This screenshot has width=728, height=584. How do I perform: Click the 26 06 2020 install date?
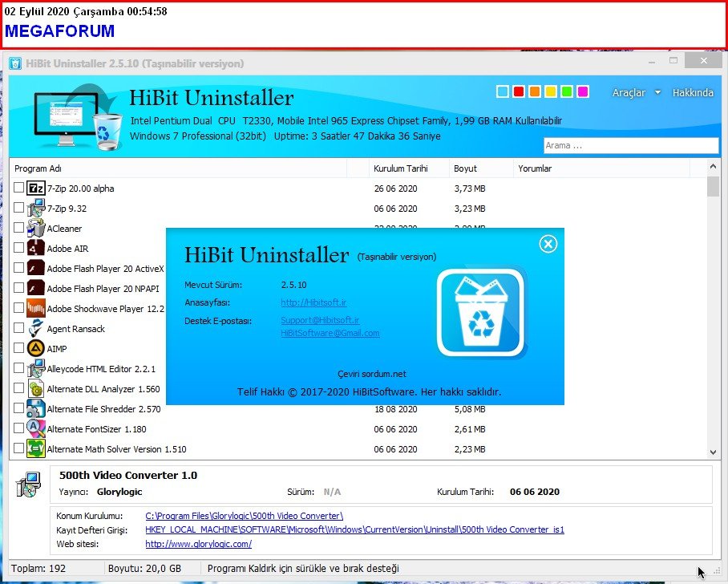coord(395,189)
